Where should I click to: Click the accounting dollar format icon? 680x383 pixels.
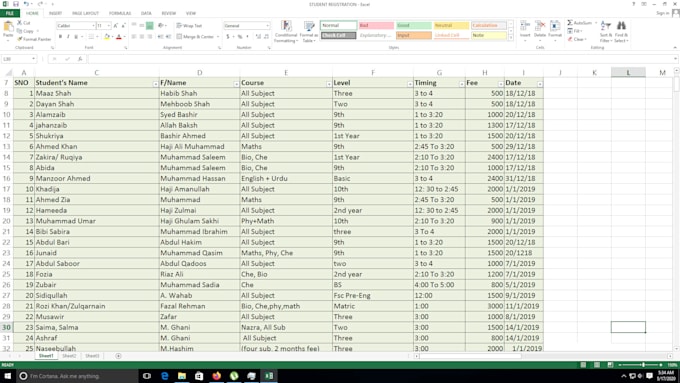click(x=227, y=37)
